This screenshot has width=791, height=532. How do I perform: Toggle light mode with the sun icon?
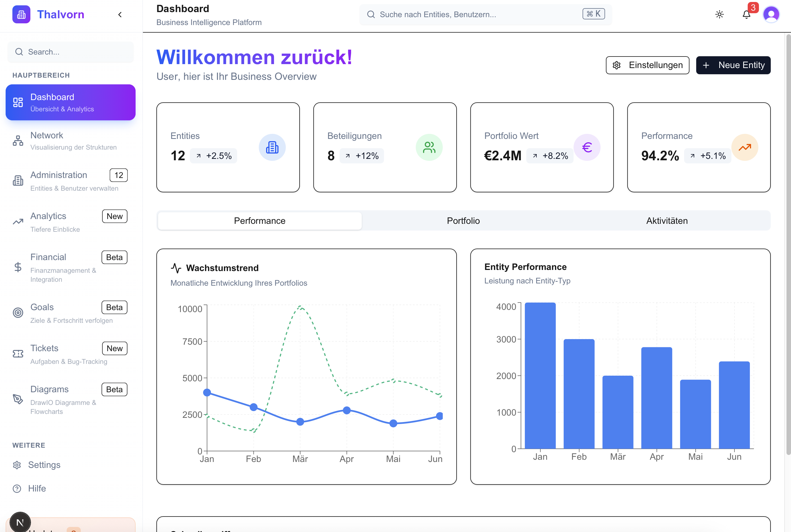[x=720, y=14]
